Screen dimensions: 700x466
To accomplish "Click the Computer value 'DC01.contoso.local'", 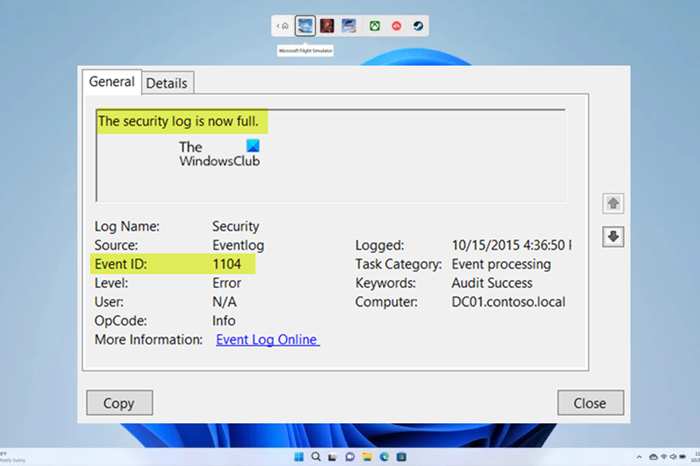I will 508,302.
